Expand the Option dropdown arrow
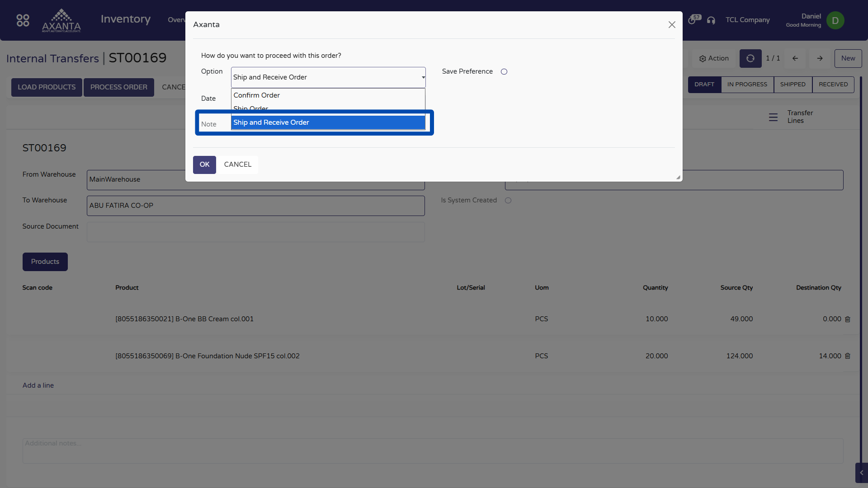This screenshot has height=488, width=868. [x=423, y=77]
